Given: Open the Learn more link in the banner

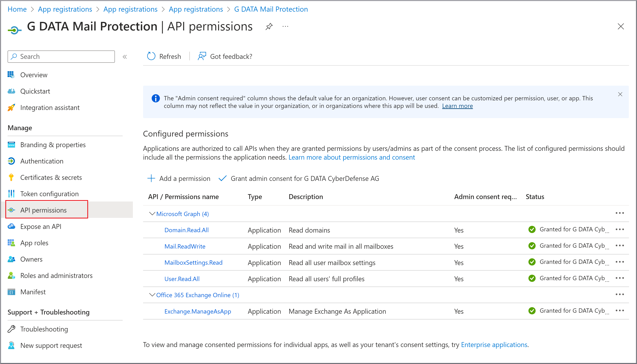Looking at the screenshot, I should tap(457, 106).
